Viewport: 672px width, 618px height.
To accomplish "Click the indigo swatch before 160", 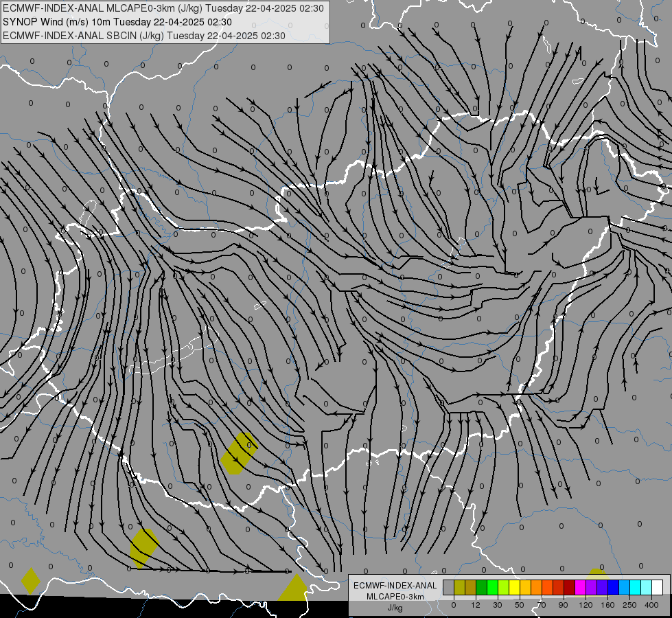I will [603, 587].
